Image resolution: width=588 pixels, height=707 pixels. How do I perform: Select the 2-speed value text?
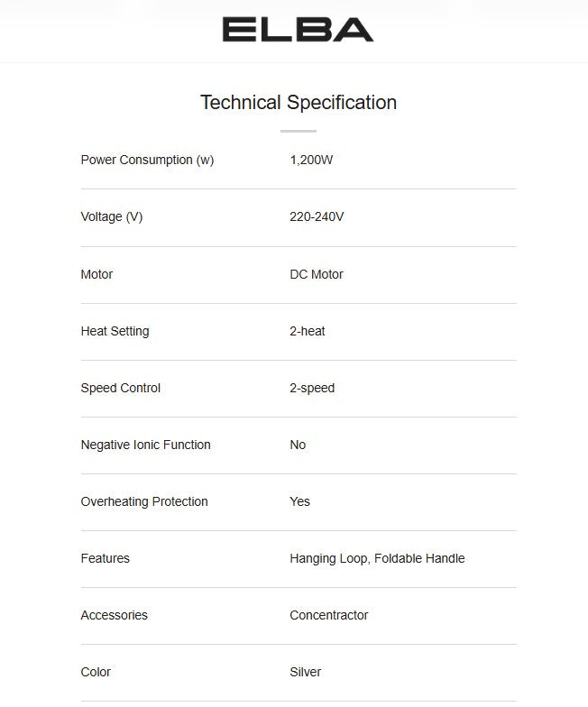[312, 388]
